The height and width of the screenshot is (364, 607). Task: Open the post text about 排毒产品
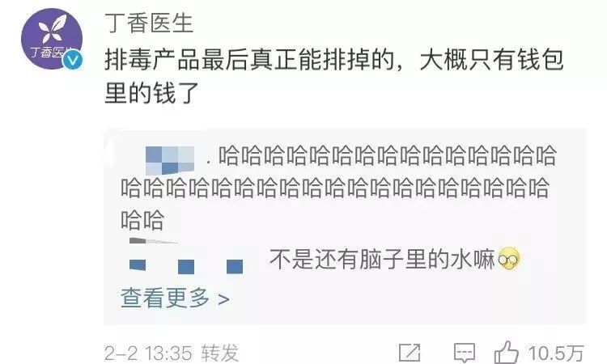click(333, 77)
